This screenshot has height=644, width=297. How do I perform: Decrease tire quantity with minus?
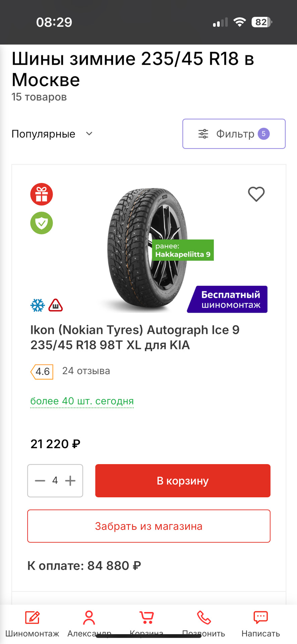(40, 481)
